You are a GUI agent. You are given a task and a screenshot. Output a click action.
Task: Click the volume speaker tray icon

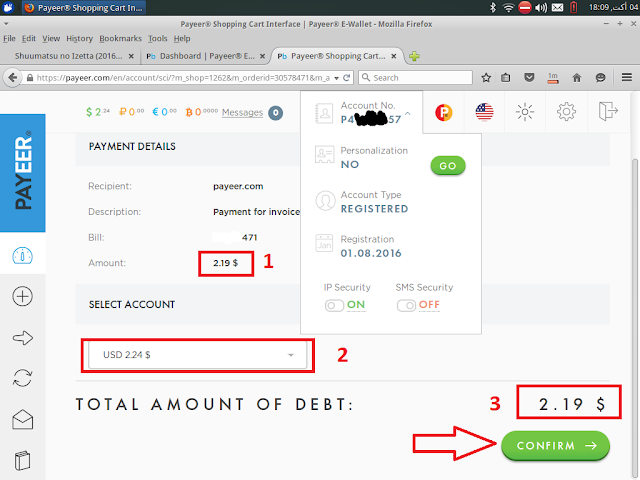(541, 7)
